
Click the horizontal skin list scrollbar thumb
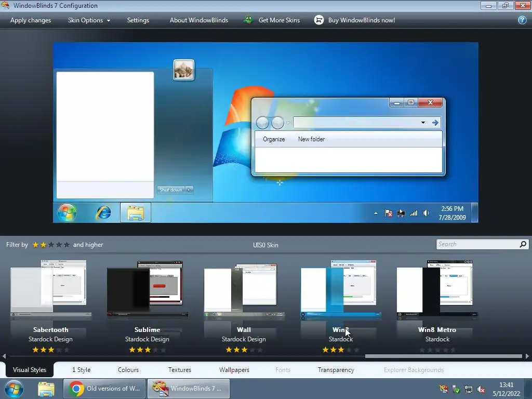point(444,356)
